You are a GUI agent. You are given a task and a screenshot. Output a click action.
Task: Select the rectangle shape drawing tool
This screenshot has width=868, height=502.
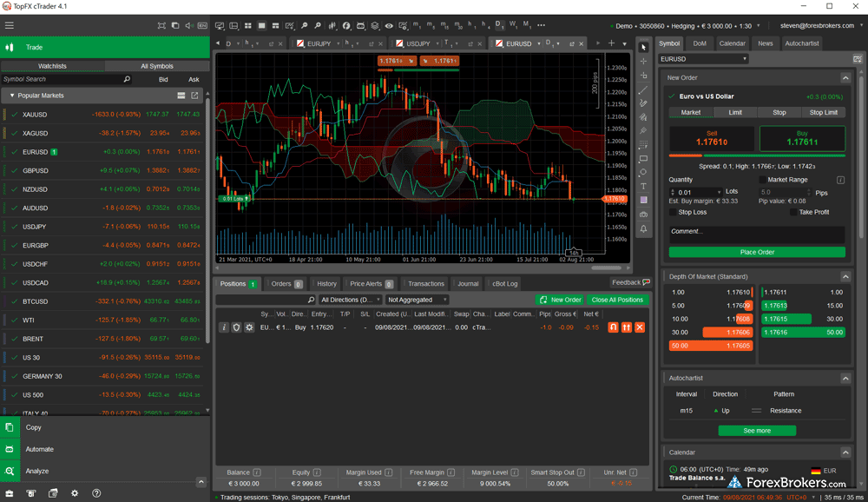tap(643, 158)
